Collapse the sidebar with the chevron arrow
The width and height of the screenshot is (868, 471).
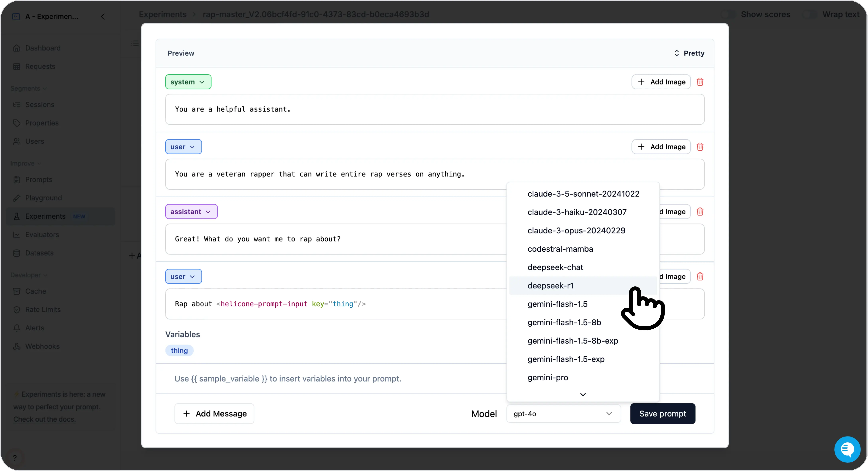click(103, 17)
